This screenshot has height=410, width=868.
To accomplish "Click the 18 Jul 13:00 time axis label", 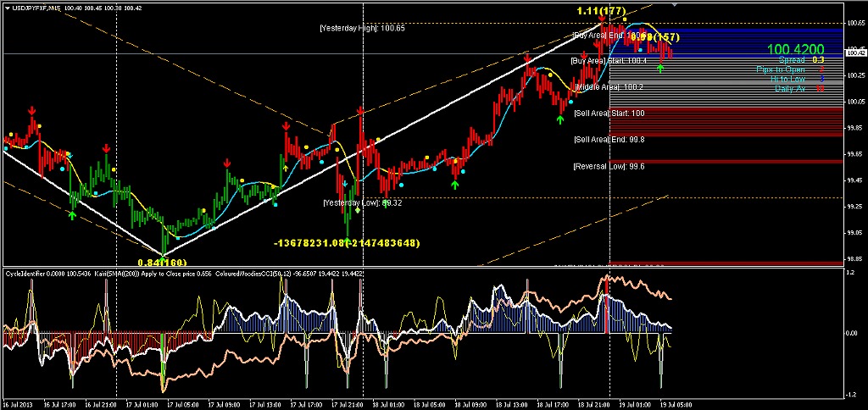I will [x=513, y=404].
